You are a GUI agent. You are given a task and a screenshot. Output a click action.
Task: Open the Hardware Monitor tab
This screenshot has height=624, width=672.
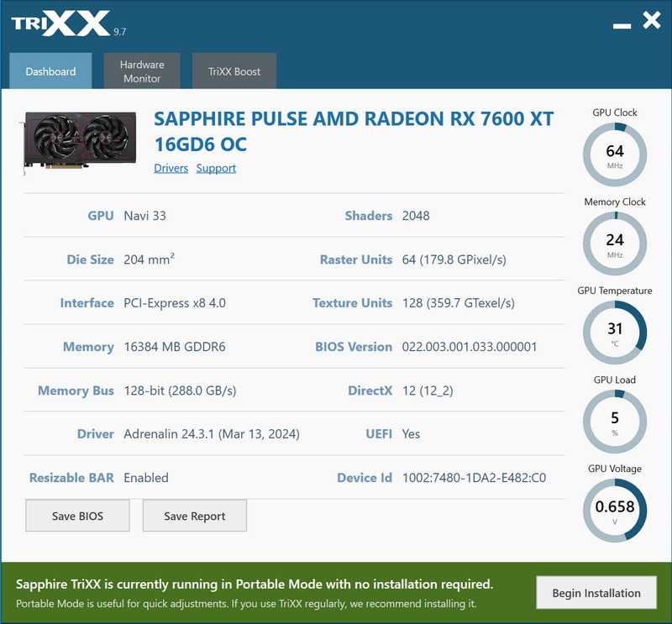pos(142,71)
